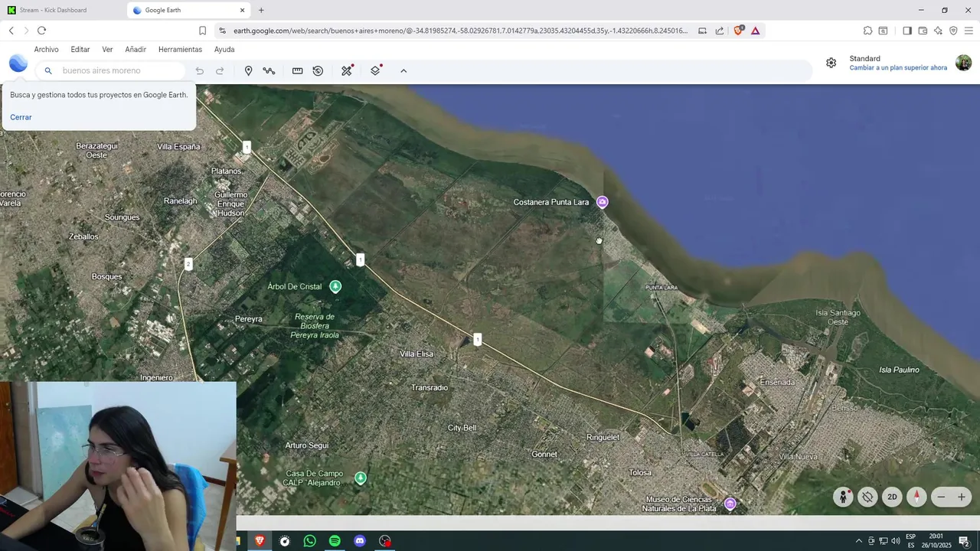Click the Casa De Campo CALP marker
Screen dimensions: 980x551
361,478
